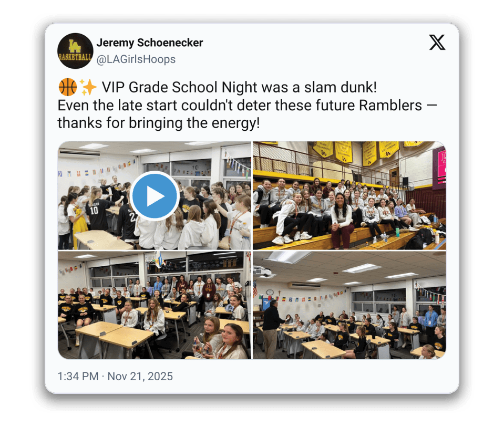Click the sparkles emoji in the tweet

point(88,87)
